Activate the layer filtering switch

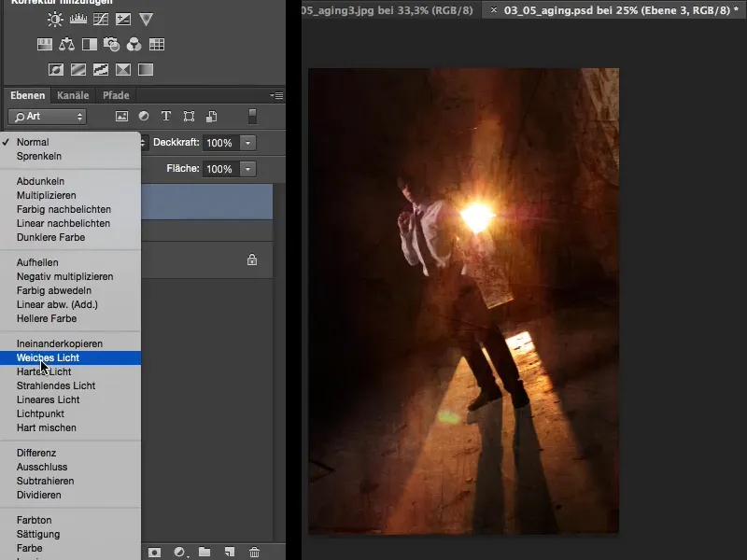[x=252, y=116]
